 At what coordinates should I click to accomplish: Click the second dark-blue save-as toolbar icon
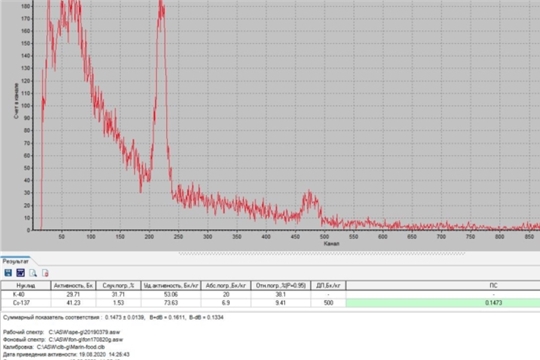point(20,273)
